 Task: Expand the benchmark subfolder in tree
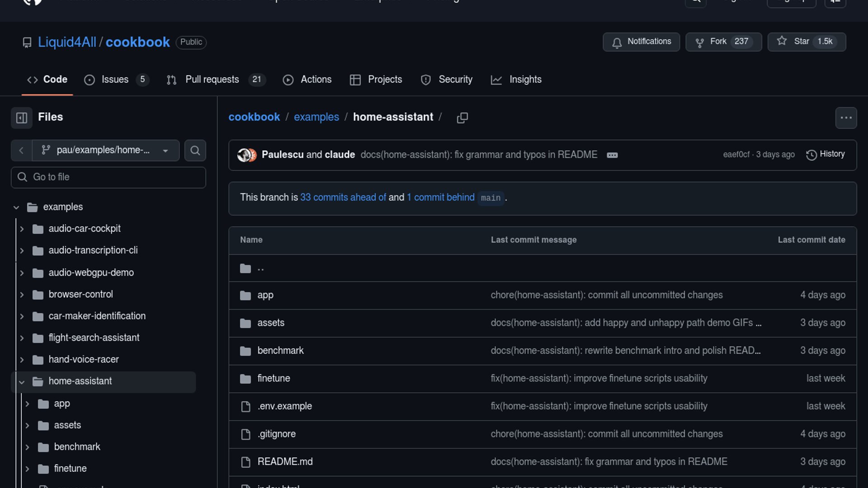click(x=27, y=447)
